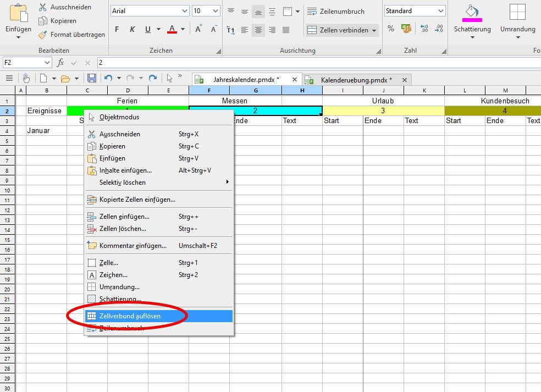Toggle italic formatting (K button)
541x392 pixels.
pyautogui.click(x=132, y=30)
